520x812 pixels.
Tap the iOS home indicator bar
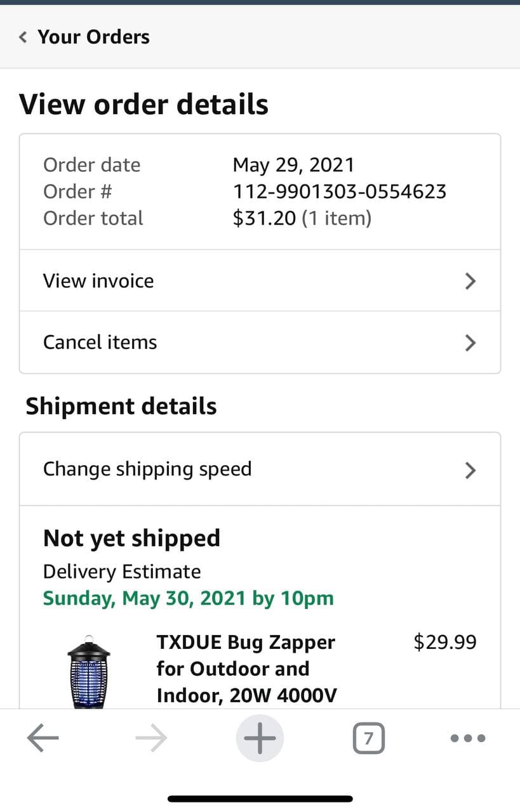point(260,799)
